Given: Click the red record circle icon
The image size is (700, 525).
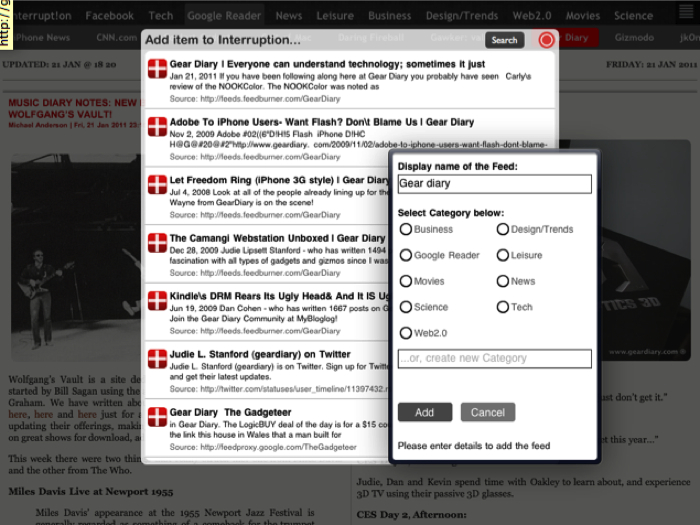Looking at the screenshot, I should 546,40.
